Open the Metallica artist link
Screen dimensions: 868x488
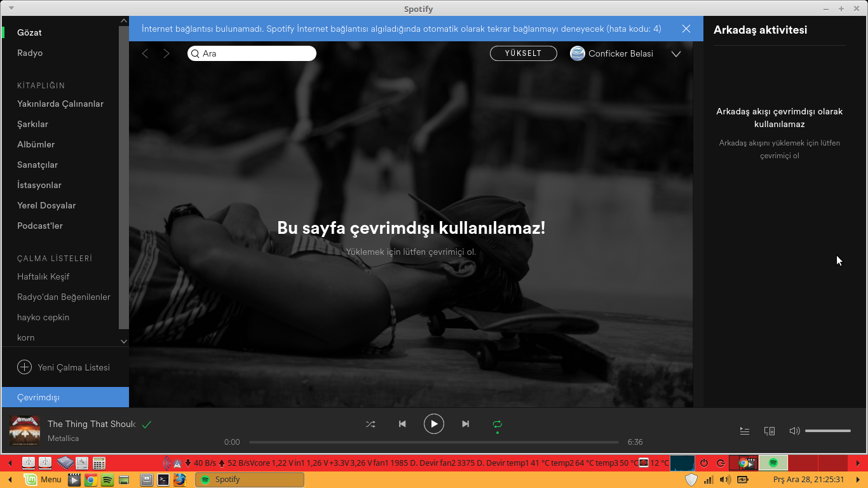[63, 438]
